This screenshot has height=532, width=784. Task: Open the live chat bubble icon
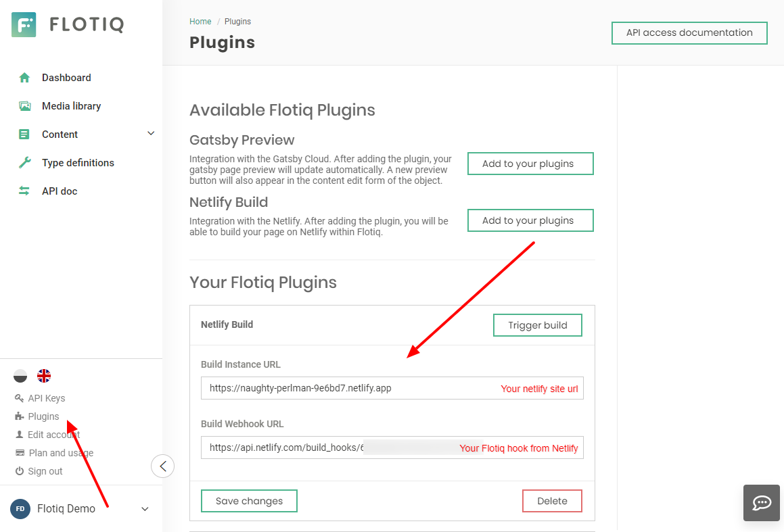762,502
